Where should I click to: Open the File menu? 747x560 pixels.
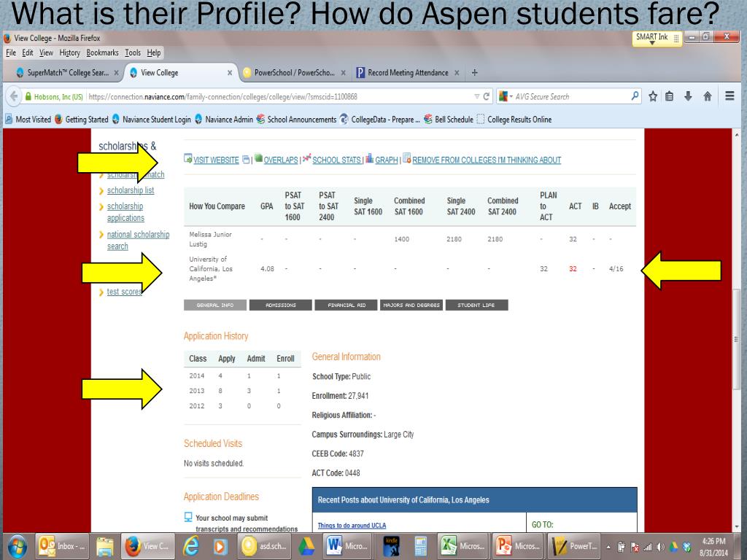pyautogui.click(x=11, y=52)
